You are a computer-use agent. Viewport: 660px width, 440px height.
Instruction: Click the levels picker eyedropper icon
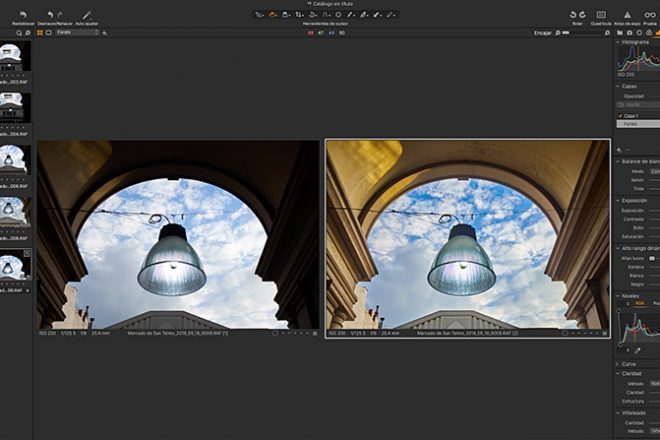pos(638,350)
